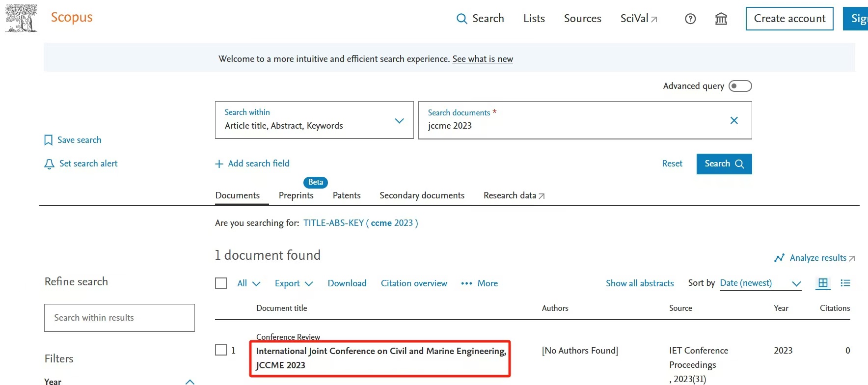Open the See what is new link
868x385 pixels.
[483, 59]
